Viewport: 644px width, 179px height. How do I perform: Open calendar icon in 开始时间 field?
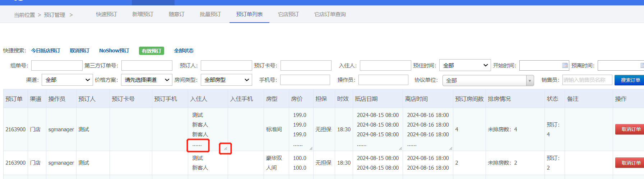pyautogui.click(x=565, y=65)
